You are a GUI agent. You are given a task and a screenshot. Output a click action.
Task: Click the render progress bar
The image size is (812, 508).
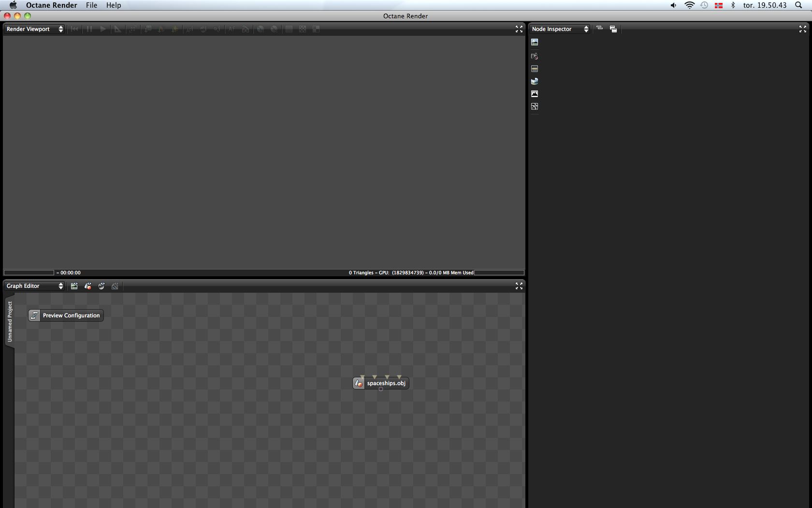tap(29, 273)
